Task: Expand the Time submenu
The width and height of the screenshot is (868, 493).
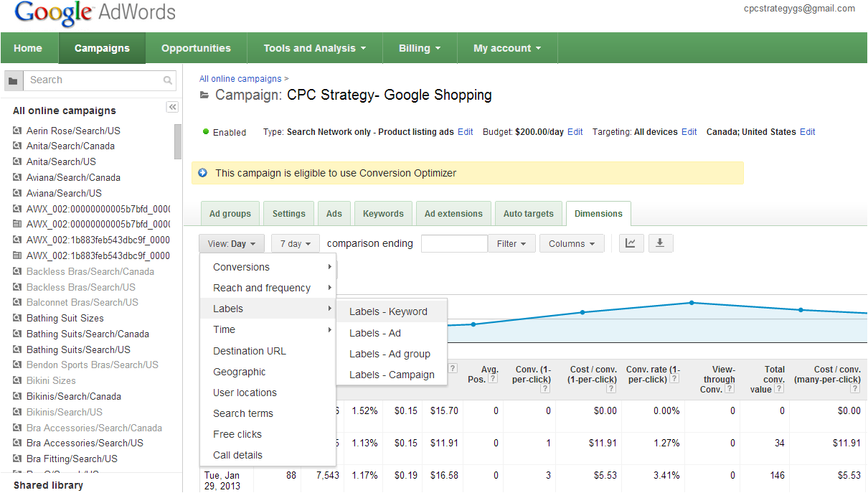Action: (x=268, y=329)
